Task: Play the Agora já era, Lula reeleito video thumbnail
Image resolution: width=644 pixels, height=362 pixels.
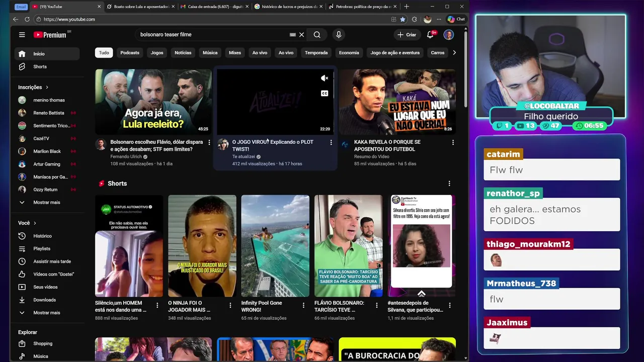Action: click(153, 102)
